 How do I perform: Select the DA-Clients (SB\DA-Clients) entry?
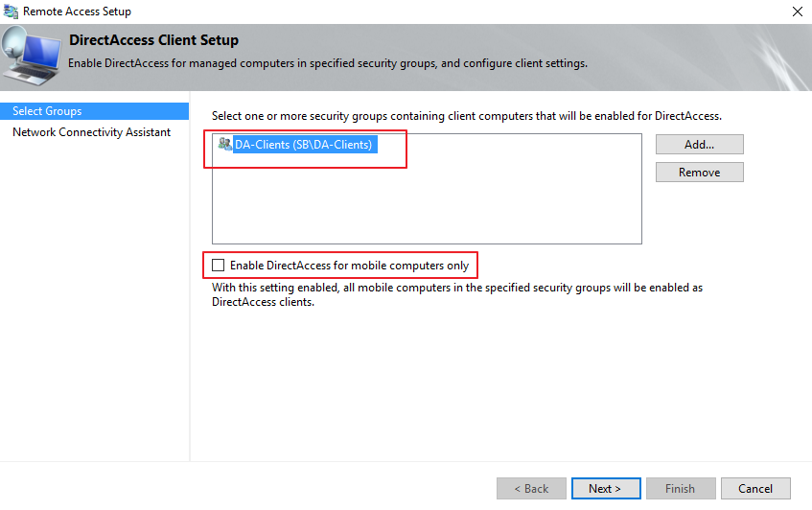304,145
